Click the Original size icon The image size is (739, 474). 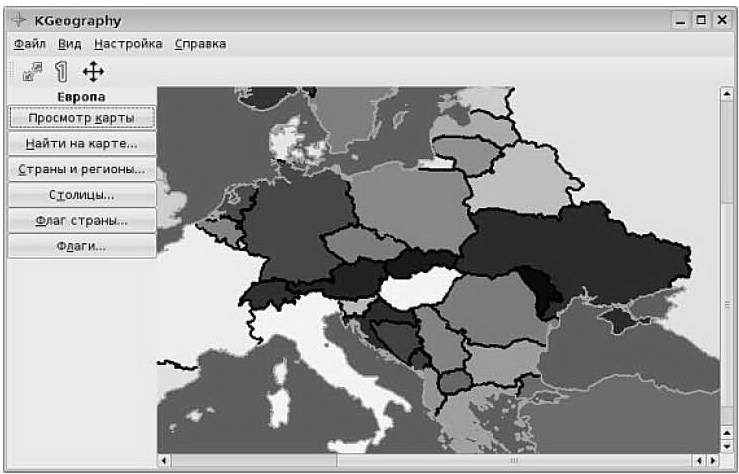pyautogui.click(x=61, y=72)
